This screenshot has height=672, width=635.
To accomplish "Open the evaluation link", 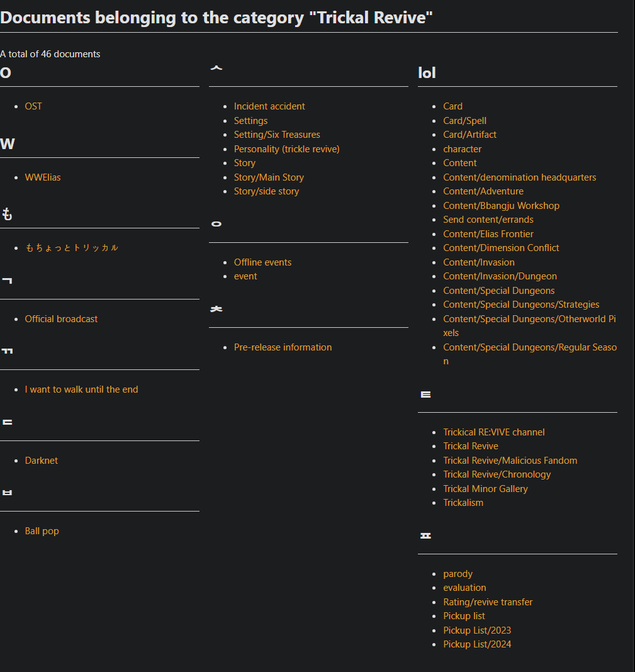I will point(465,588).
